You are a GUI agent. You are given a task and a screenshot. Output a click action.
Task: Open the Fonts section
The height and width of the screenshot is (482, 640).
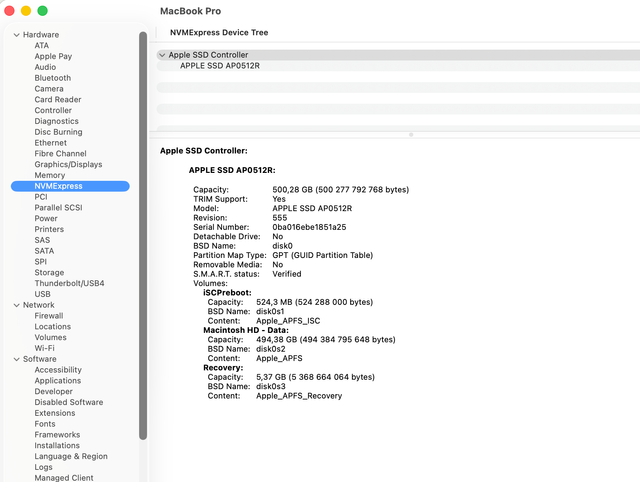point(45,424)
